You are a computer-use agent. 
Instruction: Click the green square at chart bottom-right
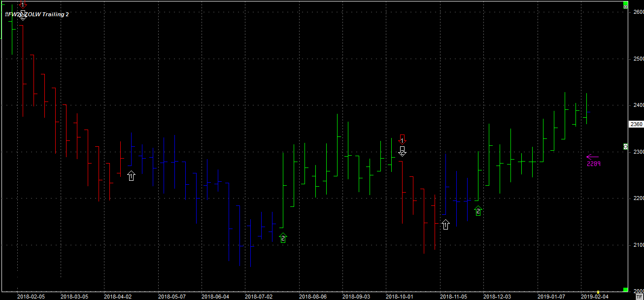pyautogui.click(x=625, y=289)
